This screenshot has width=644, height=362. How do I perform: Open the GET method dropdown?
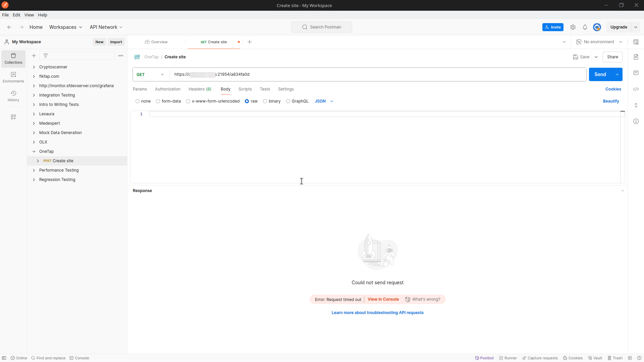click(x=150, y=74)
